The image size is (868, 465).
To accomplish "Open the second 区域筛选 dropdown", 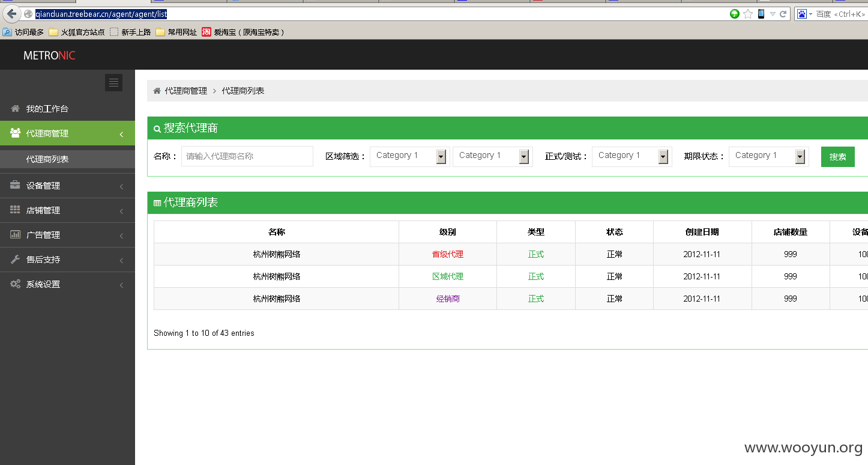I will [493, 156].
